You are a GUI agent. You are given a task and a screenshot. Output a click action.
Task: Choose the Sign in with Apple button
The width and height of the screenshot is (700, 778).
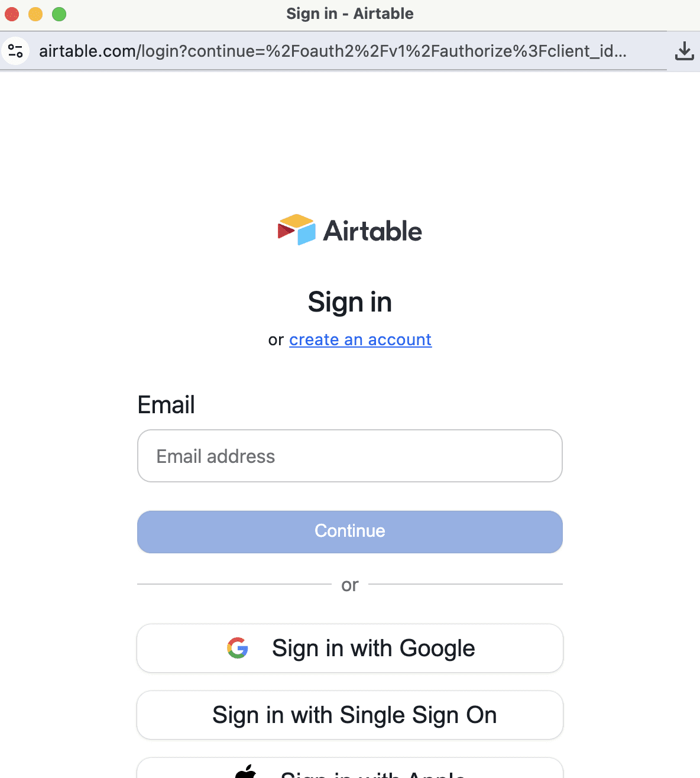coord(350,769)
